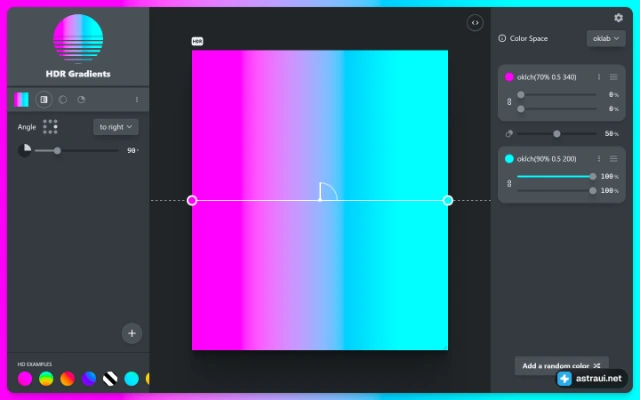Click the angle slider set to 90 degrees
This screenshot has width=640, height=400.
click(76, 151)
